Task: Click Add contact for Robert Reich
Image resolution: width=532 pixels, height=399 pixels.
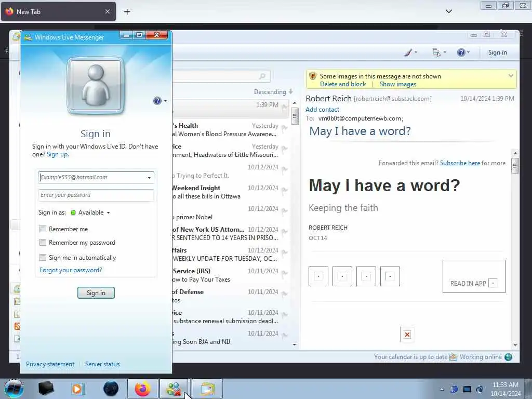Action: point(322,110)
